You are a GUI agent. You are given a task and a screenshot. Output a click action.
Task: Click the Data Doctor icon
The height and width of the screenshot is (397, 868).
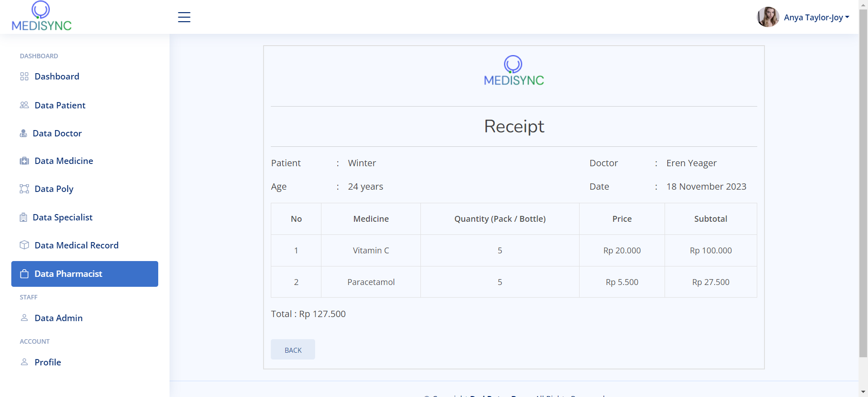(x=24, y=133)
